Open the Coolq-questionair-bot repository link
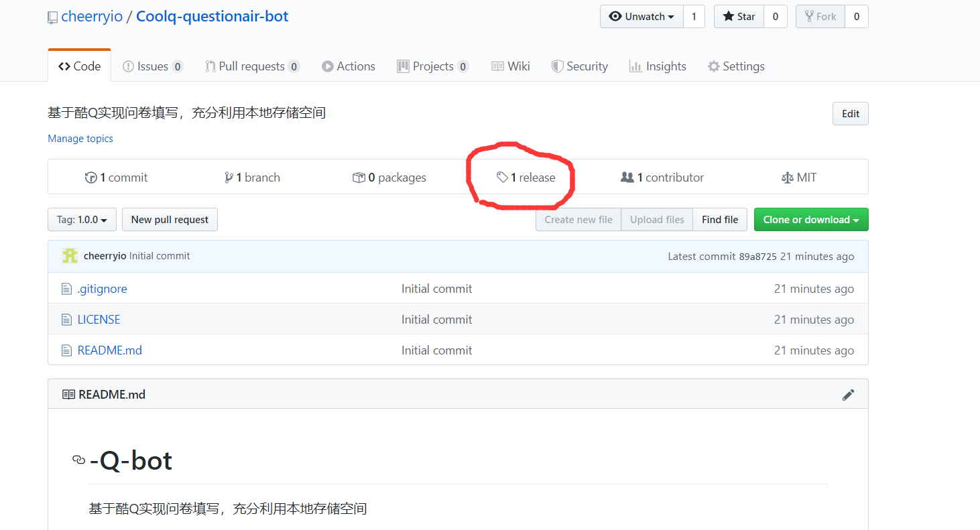 (x=212, y=16)
